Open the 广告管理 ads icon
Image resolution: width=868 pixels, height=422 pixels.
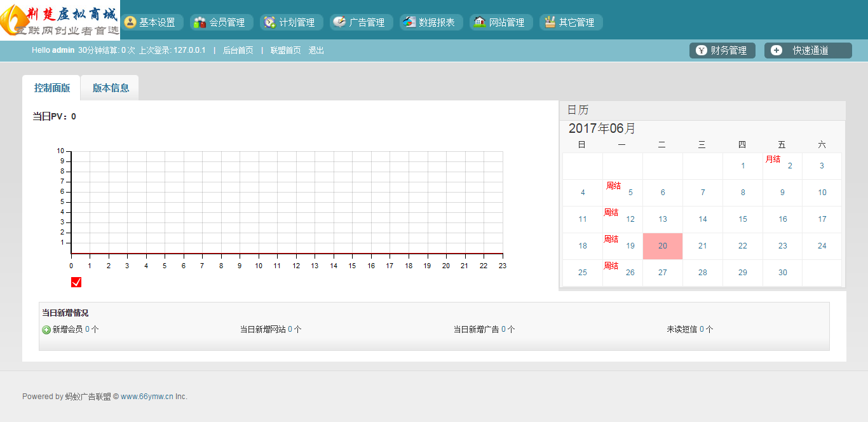click(340, 22)
